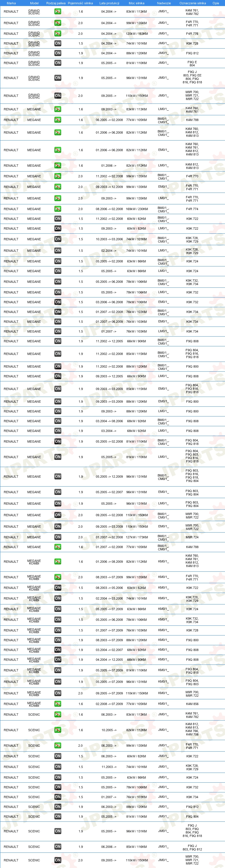Select the '01.2006 -> 08.2009' production years cell
The height and width of the screenshot is (868, 225).
[x=109, y=561]
